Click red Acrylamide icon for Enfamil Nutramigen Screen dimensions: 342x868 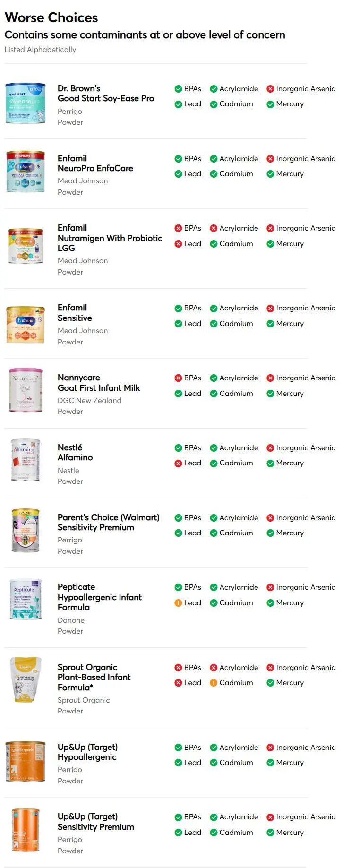point(214,228)
